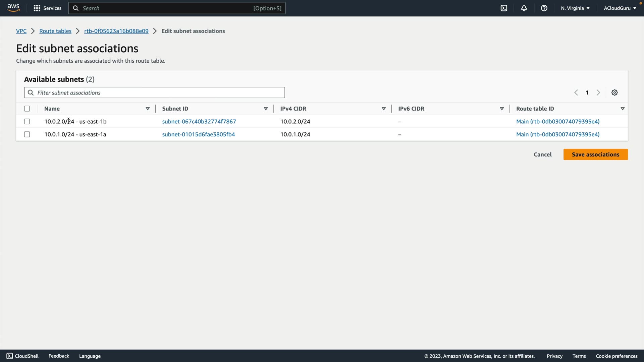The height and width of the screenshot is (362, 644).
Task: Go to next page arrow in pagination
Action: [x=598, y=93]
